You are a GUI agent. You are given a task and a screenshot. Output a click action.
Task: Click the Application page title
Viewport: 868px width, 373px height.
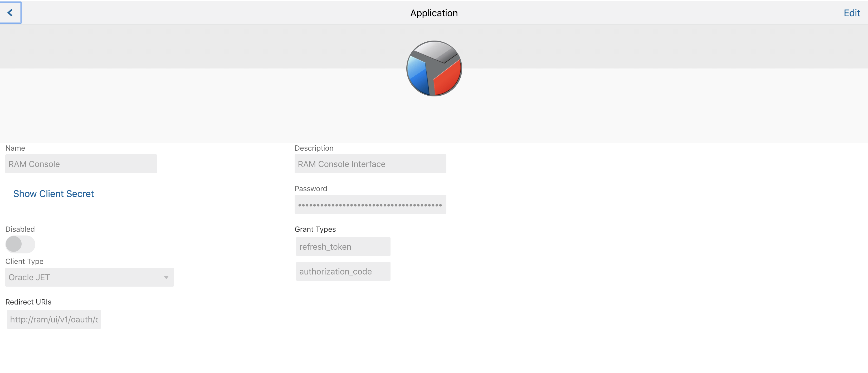click(434, 13)
